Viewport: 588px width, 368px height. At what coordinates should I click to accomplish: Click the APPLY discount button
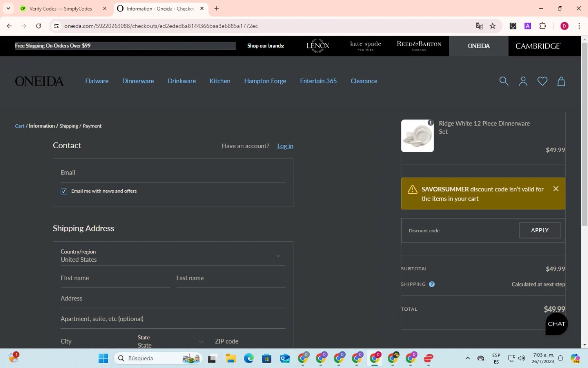540,230
